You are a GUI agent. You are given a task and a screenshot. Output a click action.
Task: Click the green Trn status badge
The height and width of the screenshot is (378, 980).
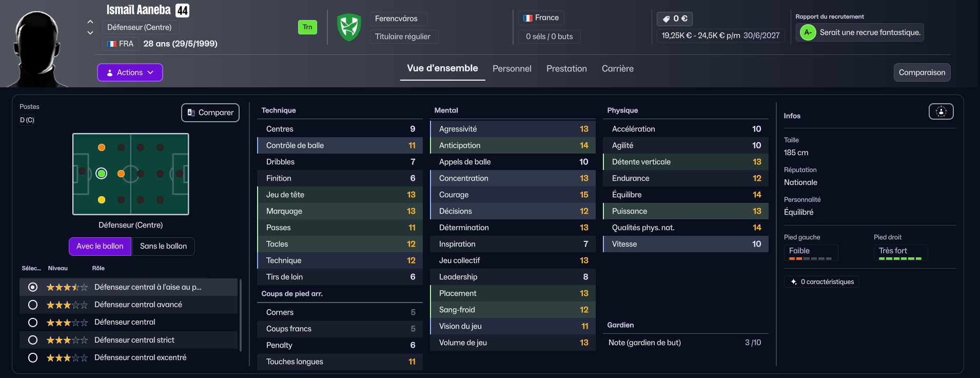point(307,27)
